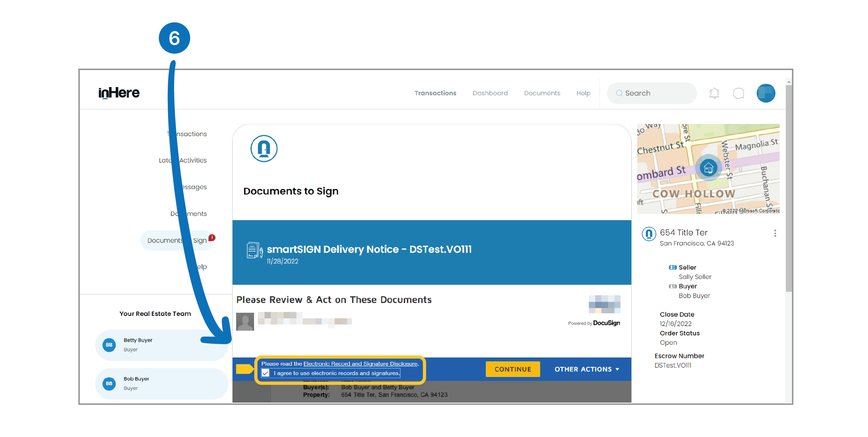Uncheck the electronic records agreement checkbox
The width and height of the screenshot is (868, 437).
(x=266, y=373)
